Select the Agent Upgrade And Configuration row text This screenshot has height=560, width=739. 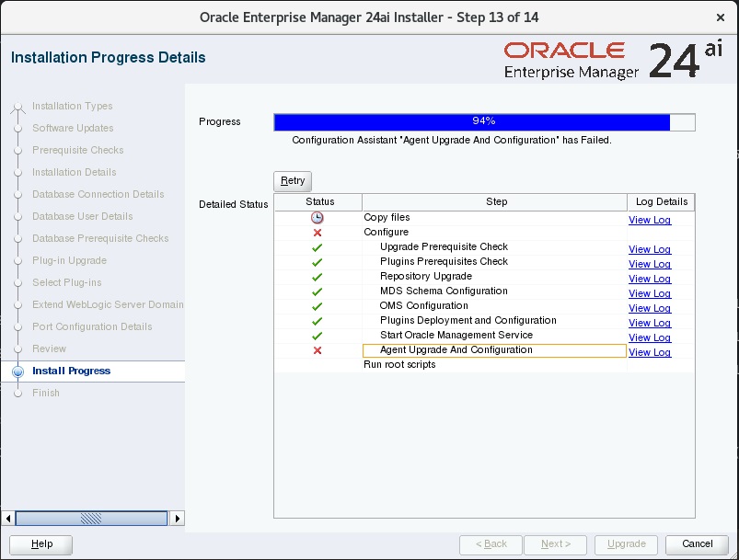pyautogui.click(x=456, y=350)
